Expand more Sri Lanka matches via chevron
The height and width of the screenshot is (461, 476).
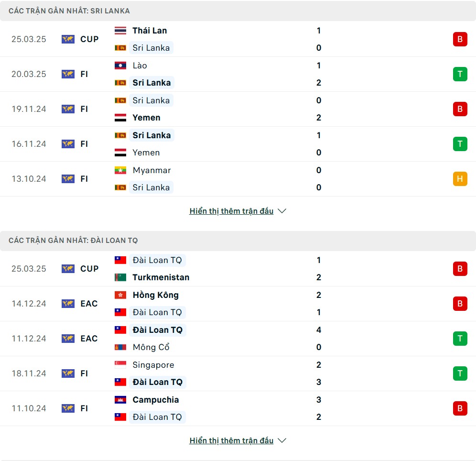click(x=282, y=211)
